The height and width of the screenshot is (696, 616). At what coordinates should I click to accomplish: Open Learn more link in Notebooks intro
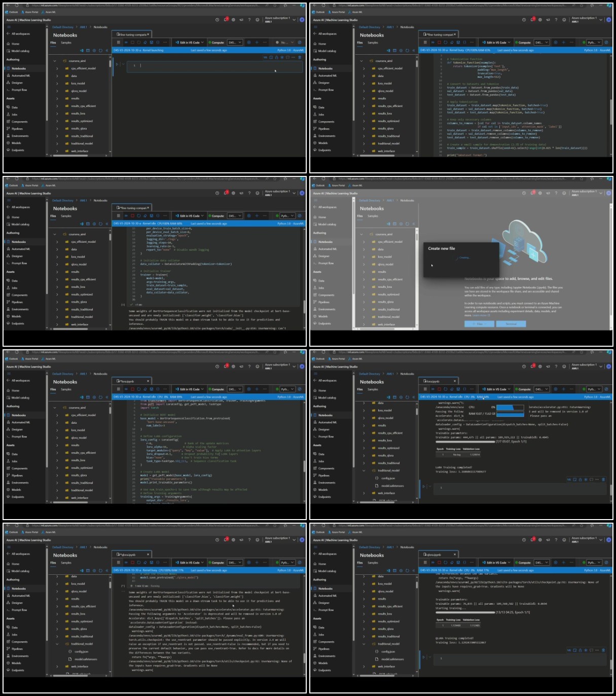coord(481,315)
